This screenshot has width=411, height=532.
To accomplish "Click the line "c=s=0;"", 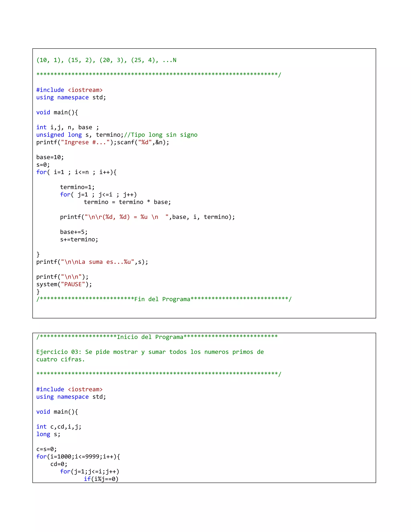I will pos(47,449).
